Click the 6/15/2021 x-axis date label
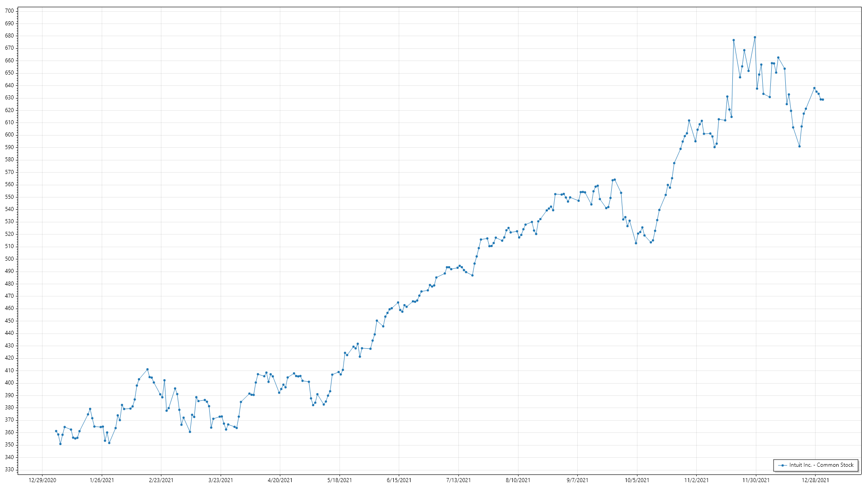 coord(399,480)
